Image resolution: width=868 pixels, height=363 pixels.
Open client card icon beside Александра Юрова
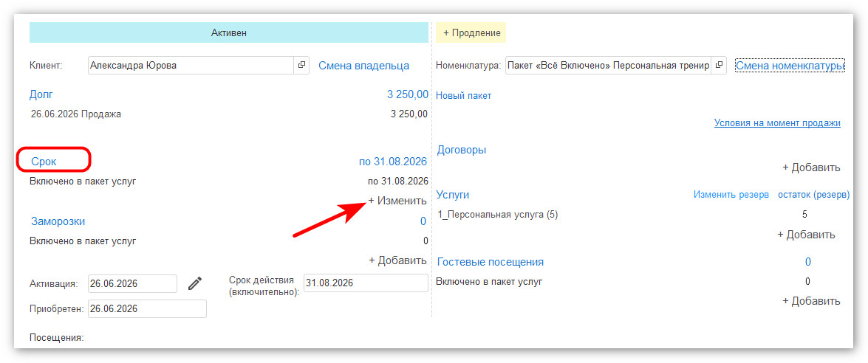pyautogui.click(x=301, y=65)
